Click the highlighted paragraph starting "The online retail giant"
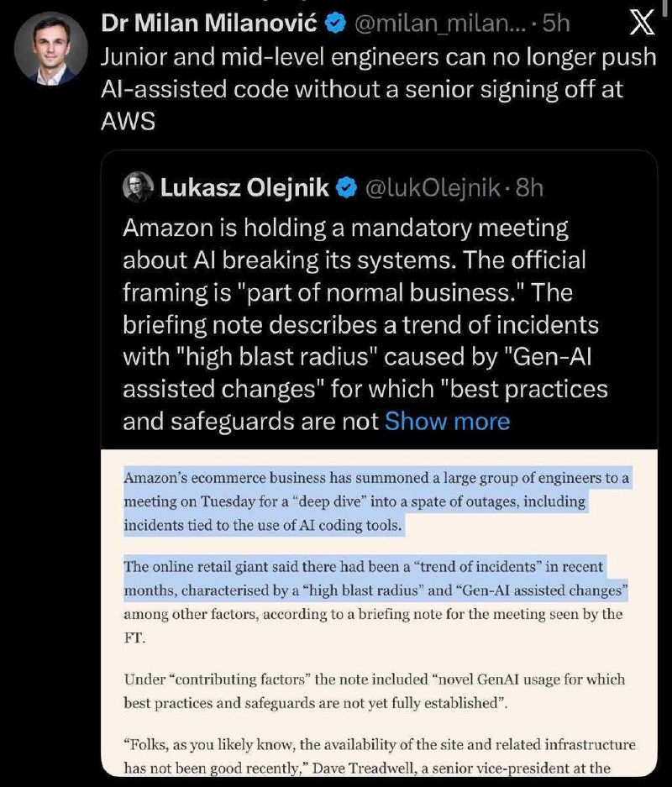Image resolution: width=672 pixels, height=787 pixels. click(x=376, y=580)
